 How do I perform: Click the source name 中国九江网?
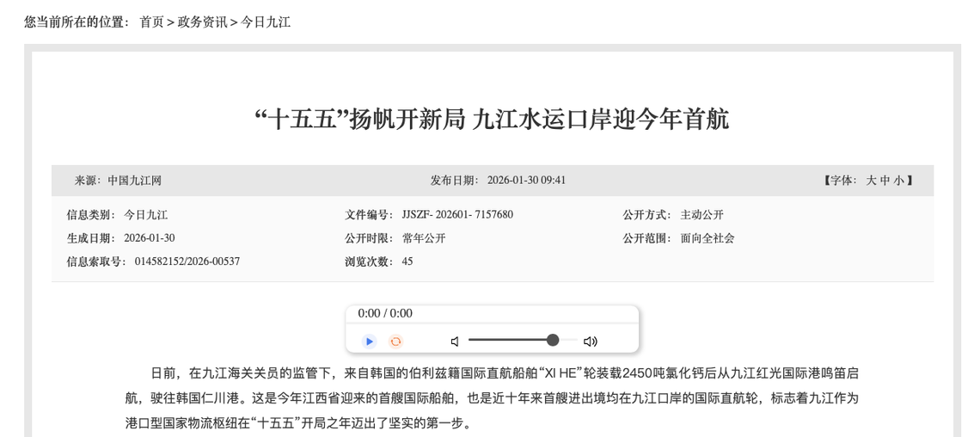(134, 181)
